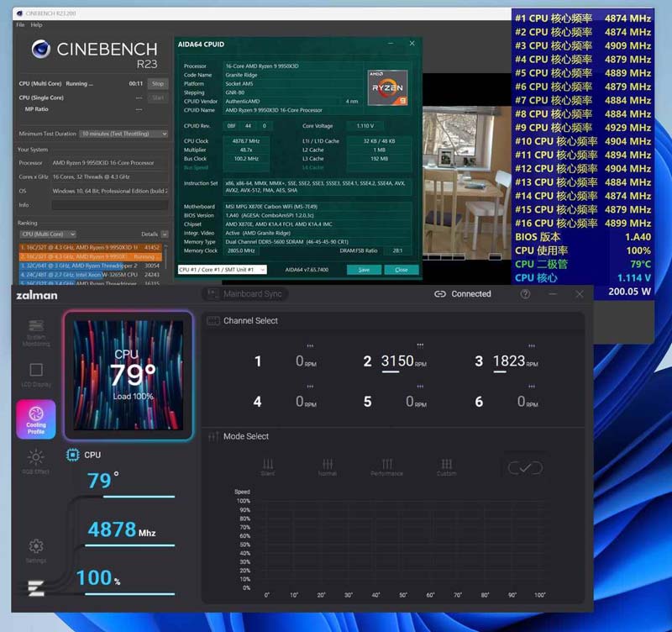Open Minimum Test Duration dropdown in Cinebench
The image size is (672, 632).
pyautogui.click(x=123, y=134)
